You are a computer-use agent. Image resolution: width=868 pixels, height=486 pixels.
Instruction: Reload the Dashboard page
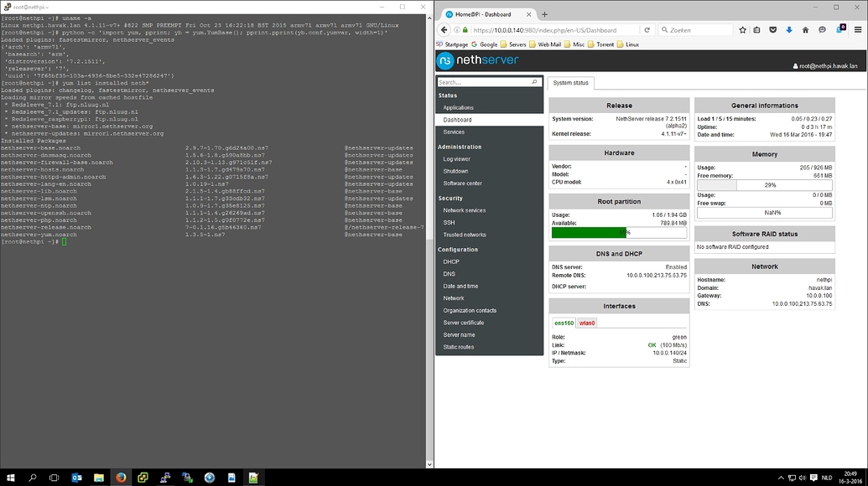[x=647, y=29]
